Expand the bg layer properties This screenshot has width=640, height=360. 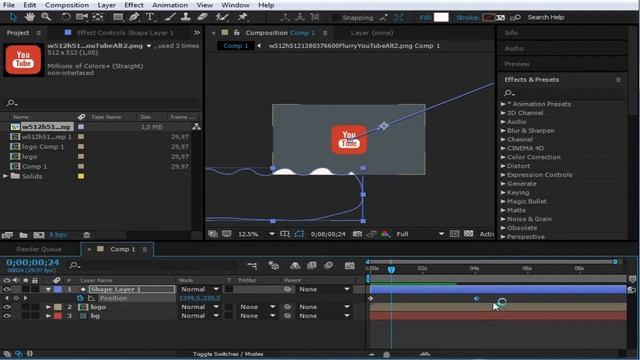click(x=49, y=316)
